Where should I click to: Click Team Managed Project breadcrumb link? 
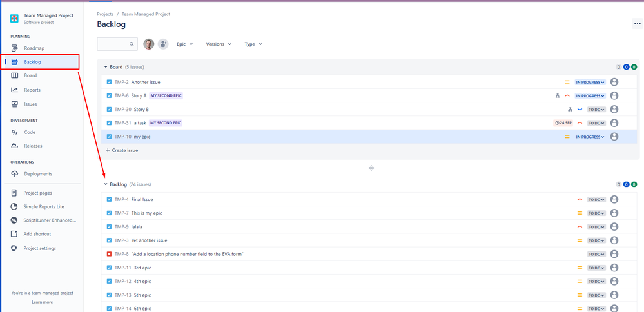(146, 14)
